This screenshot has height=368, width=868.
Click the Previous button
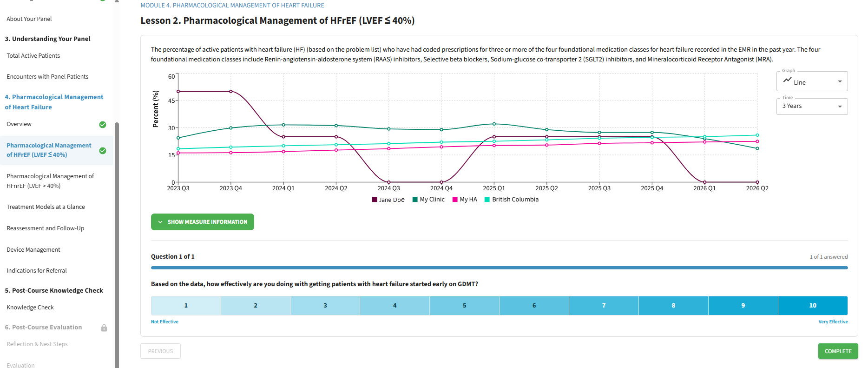coord(160,351)
